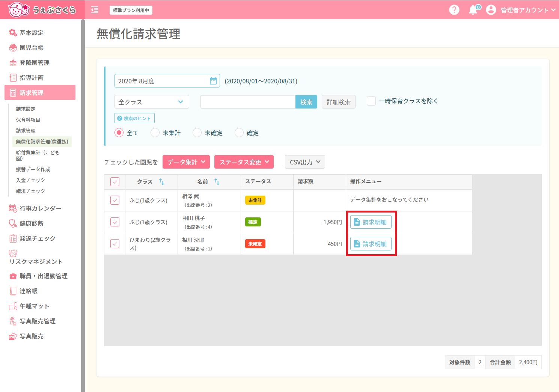This screenshot has width=559, height=392.
Task: Click the 写真販売 photo icon
Action: pos(13,336)
